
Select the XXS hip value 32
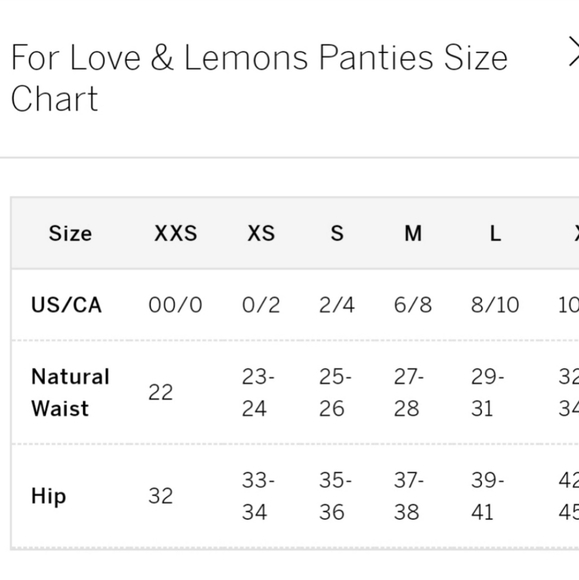click(x=161, y=496)
